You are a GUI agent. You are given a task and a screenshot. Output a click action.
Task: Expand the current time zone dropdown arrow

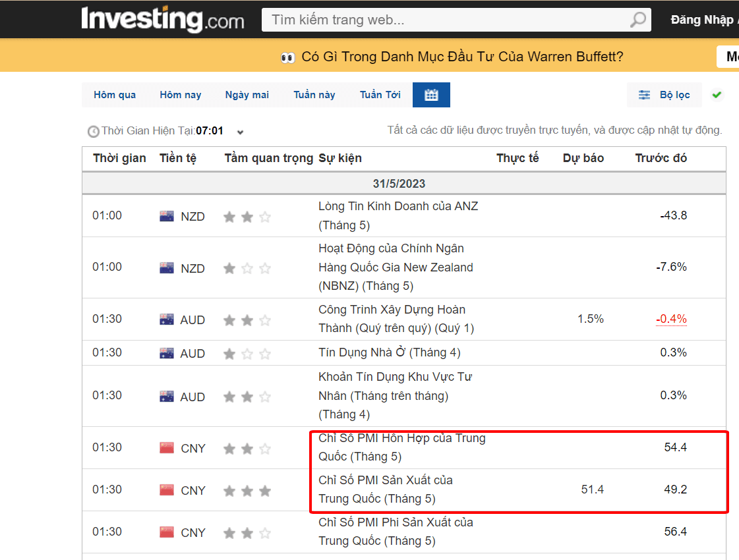tap(241, 132)
